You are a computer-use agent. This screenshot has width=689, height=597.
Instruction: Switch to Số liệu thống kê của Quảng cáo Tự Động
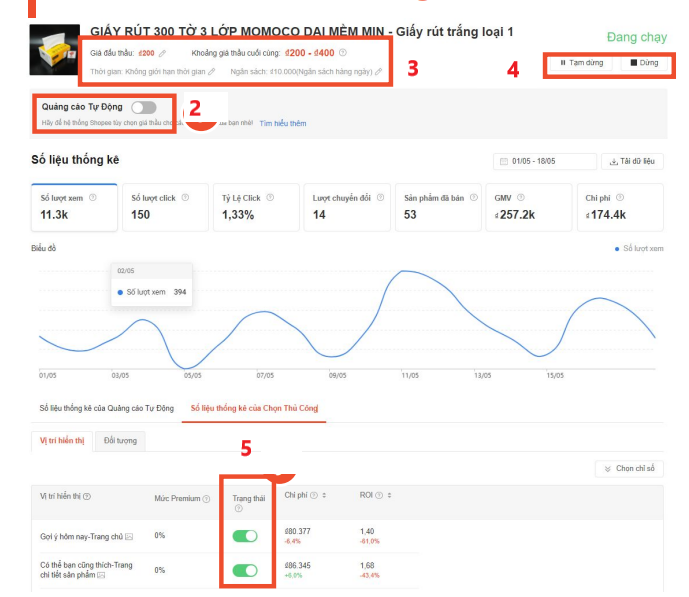pyautogui.click(x=106, y=408)
